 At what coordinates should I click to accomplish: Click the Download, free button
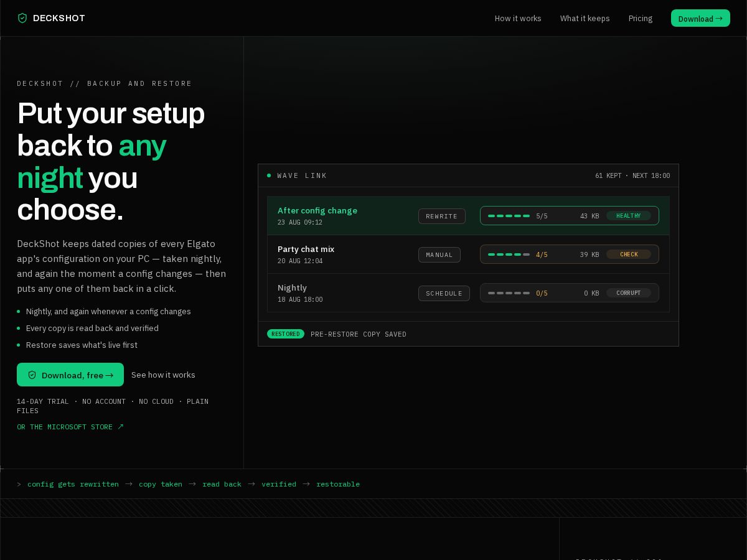pyautogui.click(x=70, y=375)
